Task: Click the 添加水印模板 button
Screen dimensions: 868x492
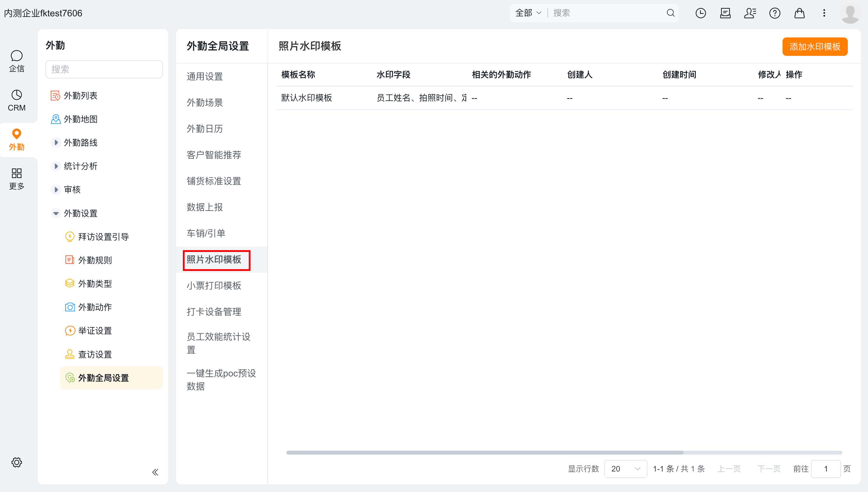Action: pos(815,47)
